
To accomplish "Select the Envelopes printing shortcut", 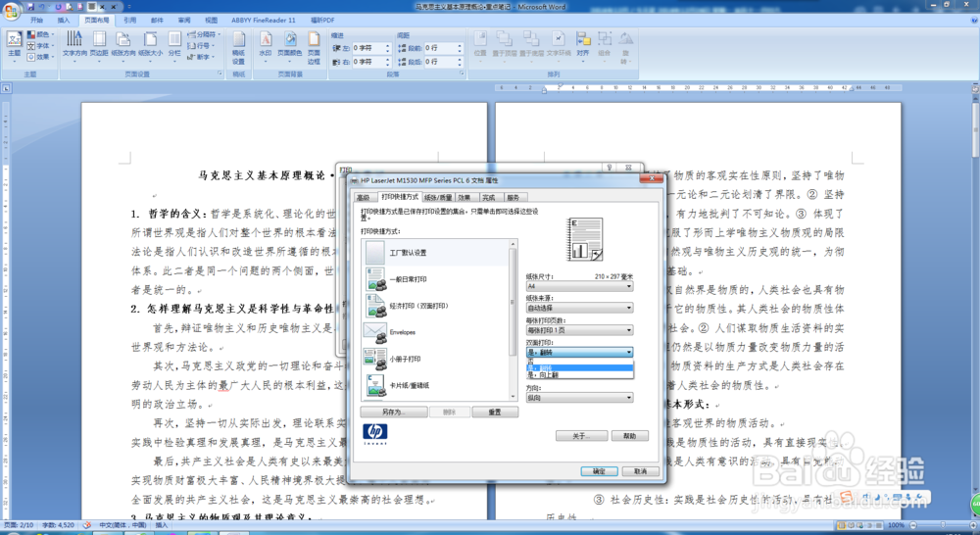I will coord(436,332).
